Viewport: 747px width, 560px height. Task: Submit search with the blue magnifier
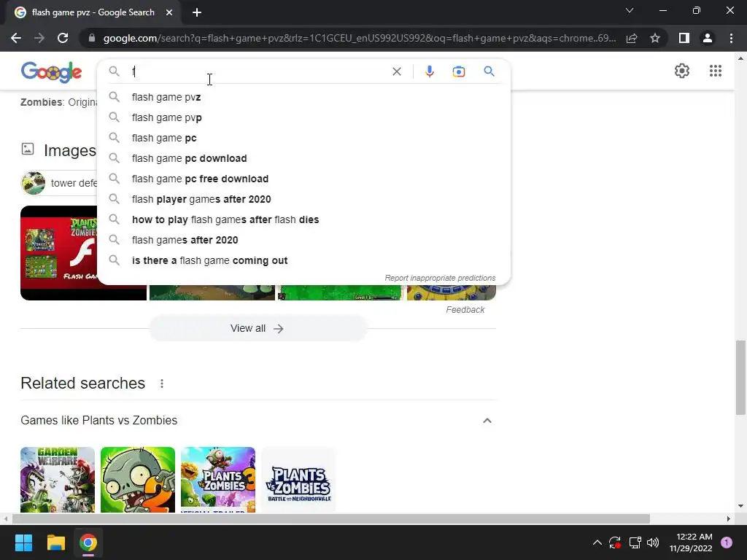click(x=489, y=71)
